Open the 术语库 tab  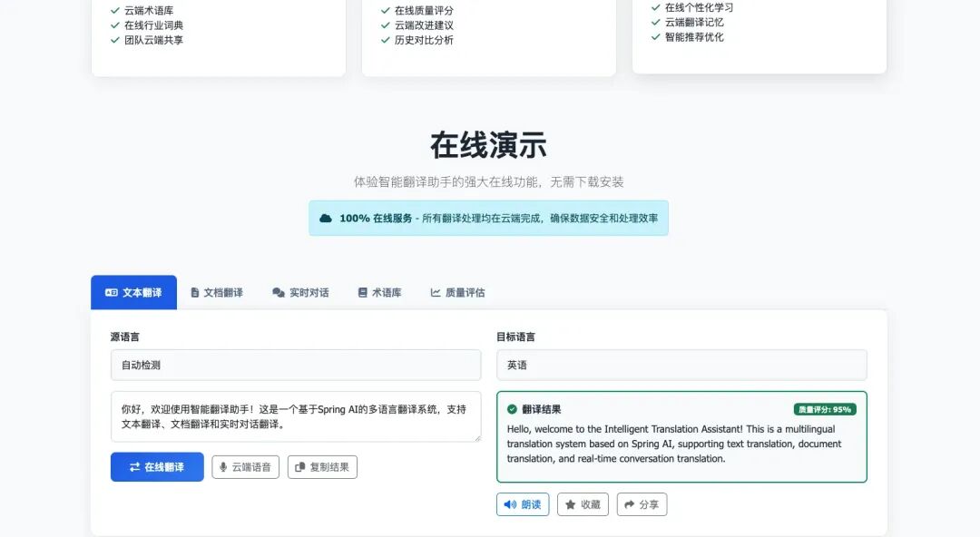pyautogui.click(x=380, y=292)
